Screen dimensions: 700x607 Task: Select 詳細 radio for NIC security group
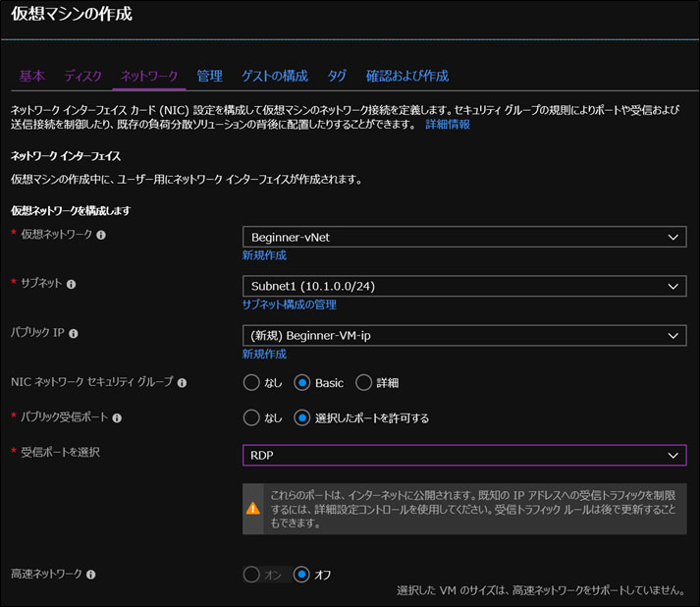pyautogui.click(x=363, y=382)
